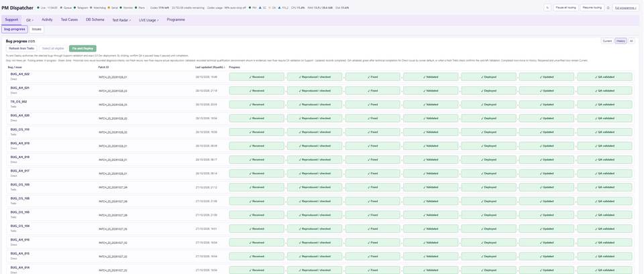Open the DB Schema tab
Screen dimensions: 644x274
pyautogui.click(x=95, y=19)
